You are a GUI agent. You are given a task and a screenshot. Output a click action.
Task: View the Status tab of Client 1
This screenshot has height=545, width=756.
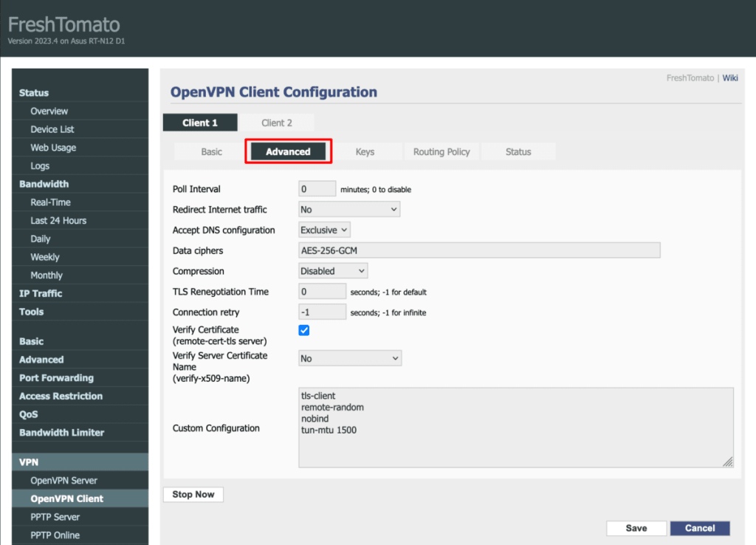click(x=518, y=151)
